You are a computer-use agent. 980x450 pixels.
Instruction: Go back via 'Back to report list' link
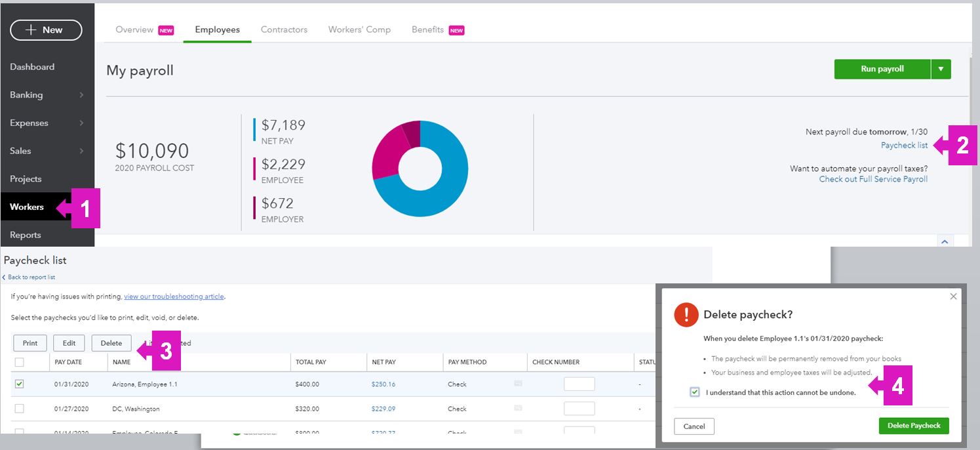30,277
